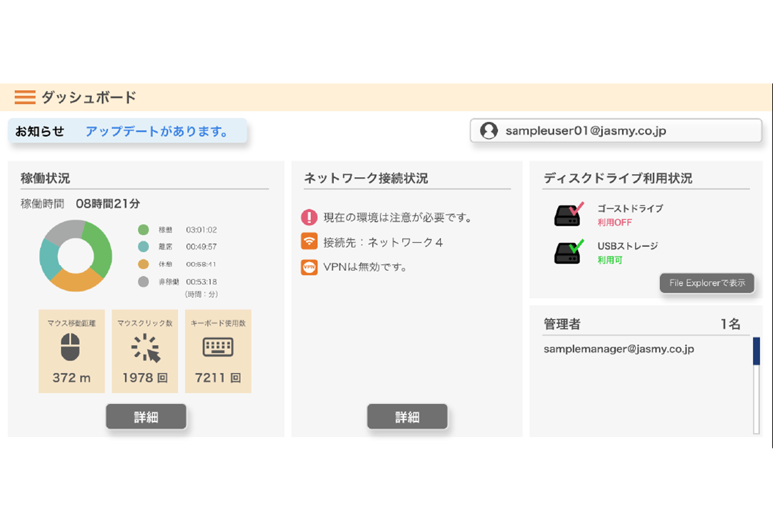This screenshot has height=532, width=773.
Task: Click the ディスクドライブ利用状況 panel heading
Action: [618, 178]
